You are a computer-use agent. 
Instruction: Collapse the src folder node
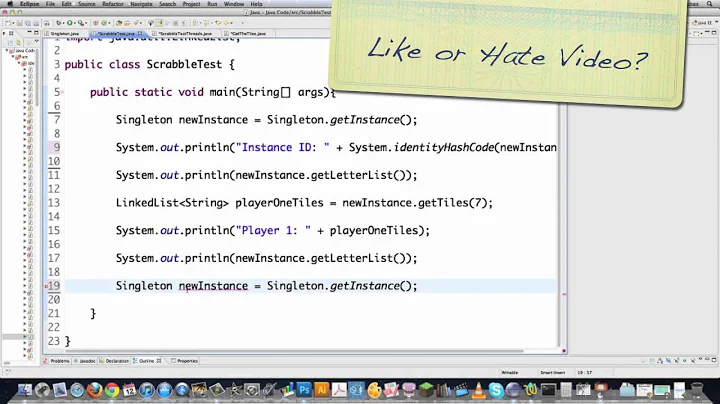(x=13, y=57)
